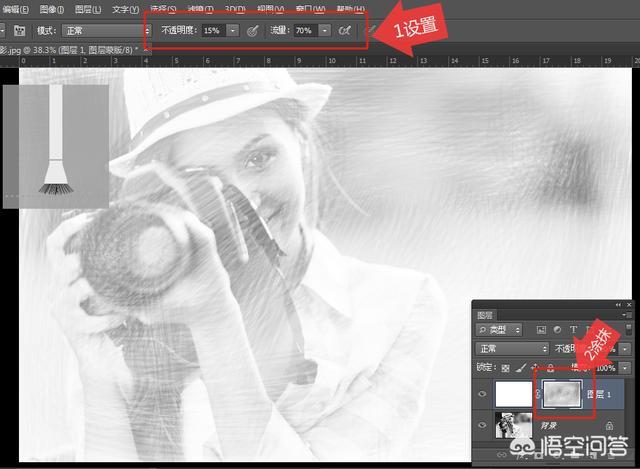Viewport: 640px width, 469px height.
Task: Click the type layer filter icon
Action: 574,328
